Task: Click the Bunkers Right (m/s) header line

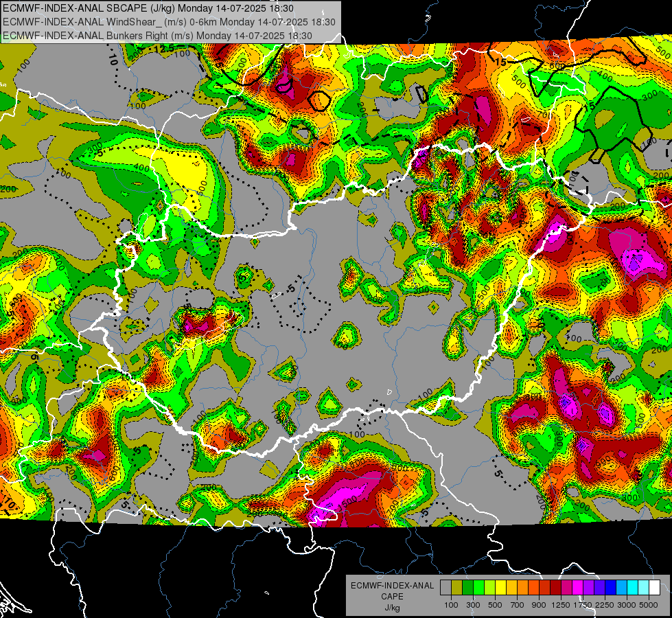Action: (157, 36)
